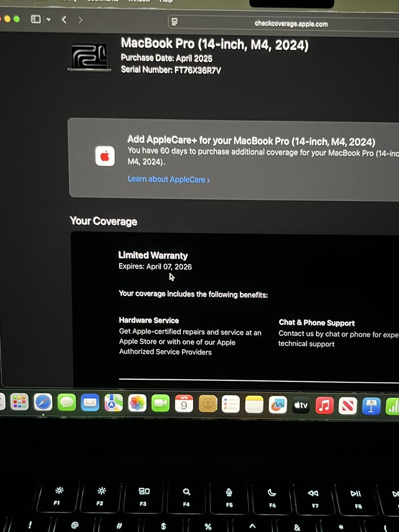
Task: Open the Learn about AppleCare link
Action: [168, 179]
